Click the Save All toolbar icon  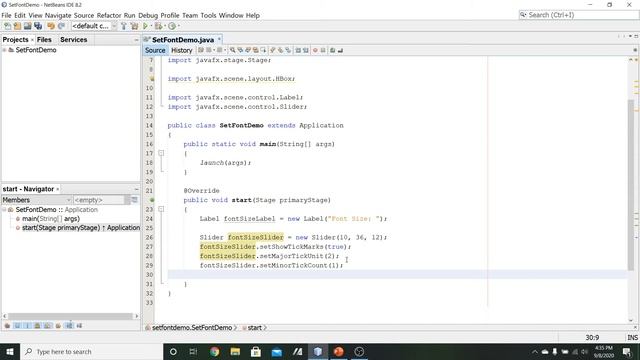point(38,26)
